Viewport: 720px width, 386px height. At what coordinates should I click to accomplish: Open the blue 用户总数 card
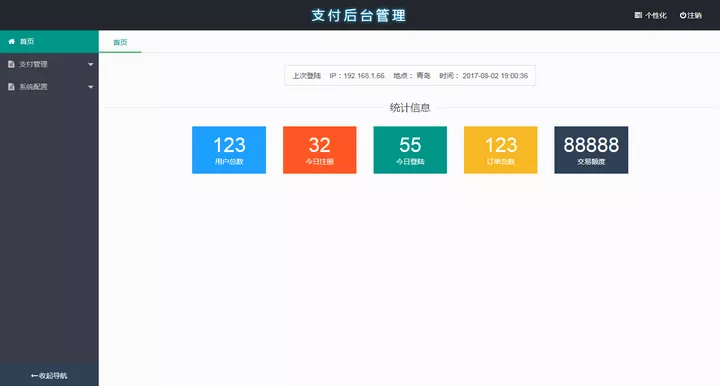pyautogui.click(x=229, y=150)
